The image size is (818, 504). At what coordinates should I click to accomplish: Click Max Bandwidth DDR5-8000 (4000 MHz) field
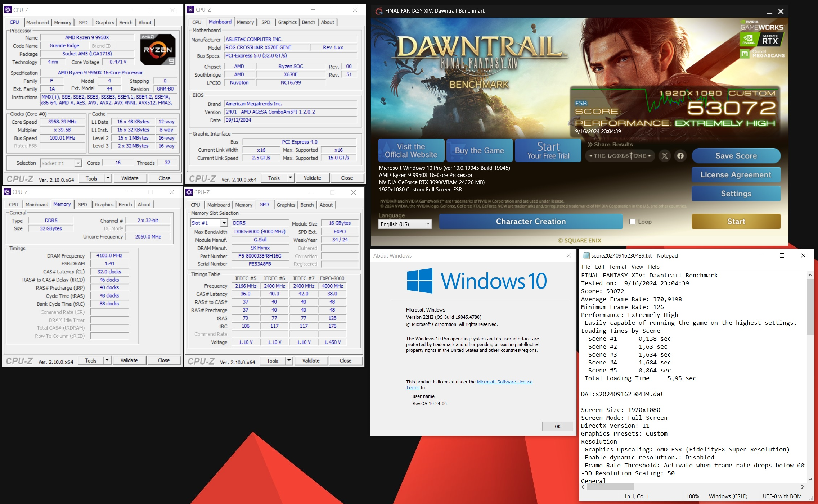coord(260,232)
